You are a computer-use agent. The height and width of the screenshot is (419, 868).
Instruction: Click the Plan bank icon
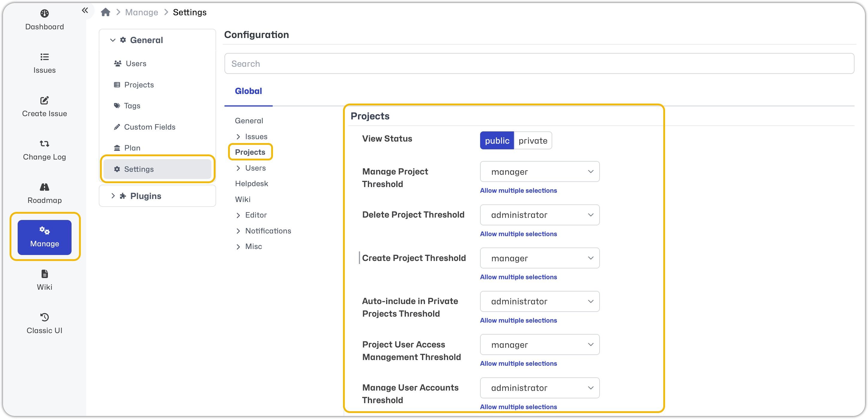117,148
